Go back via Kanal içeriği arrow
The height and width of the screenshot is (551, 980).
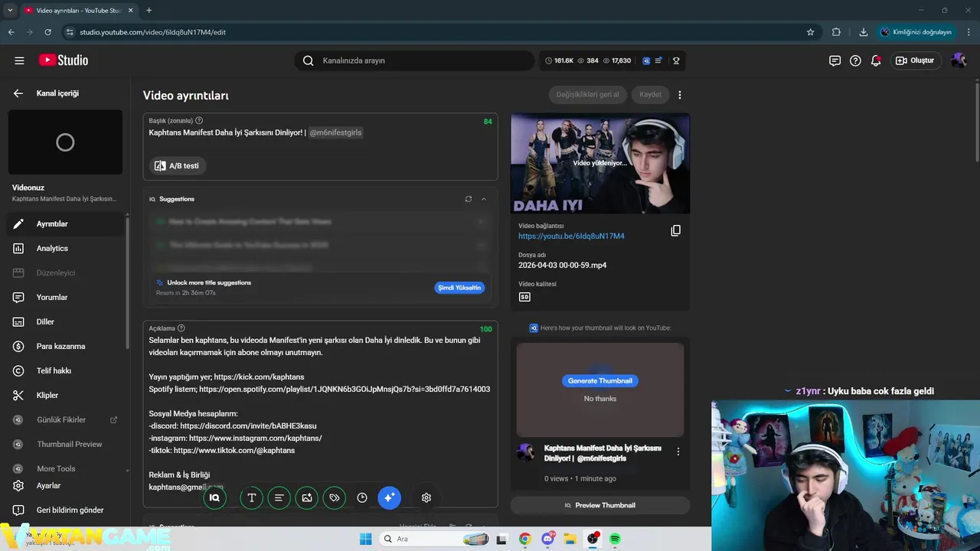18,93
